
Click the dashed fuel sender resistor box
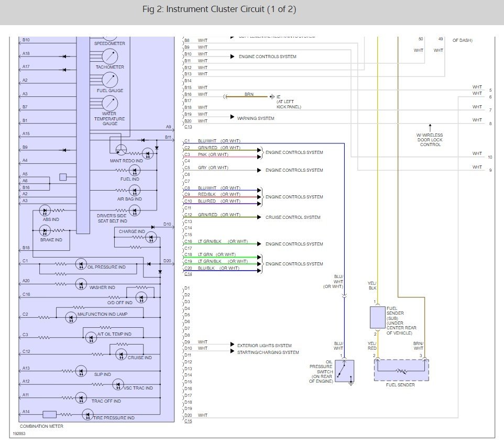(x=401, y=370)
